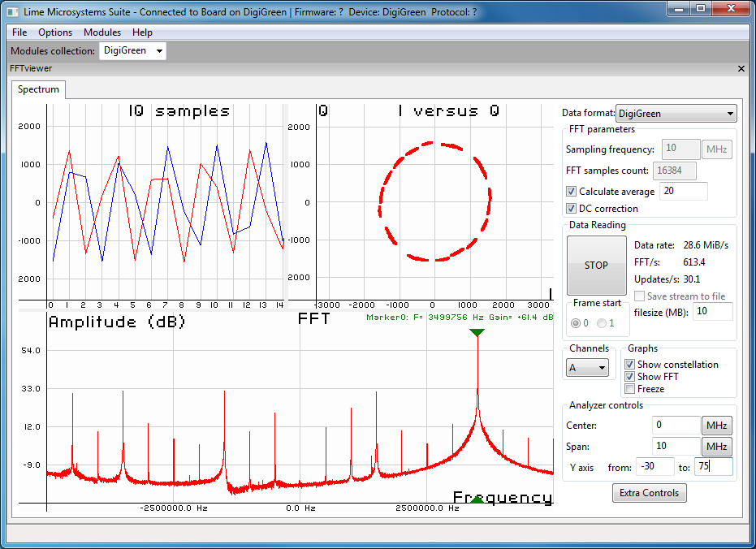Edit the filesize (MB) field
The height and width of the screenshot is (549, 756).
[x=713, y=311]
